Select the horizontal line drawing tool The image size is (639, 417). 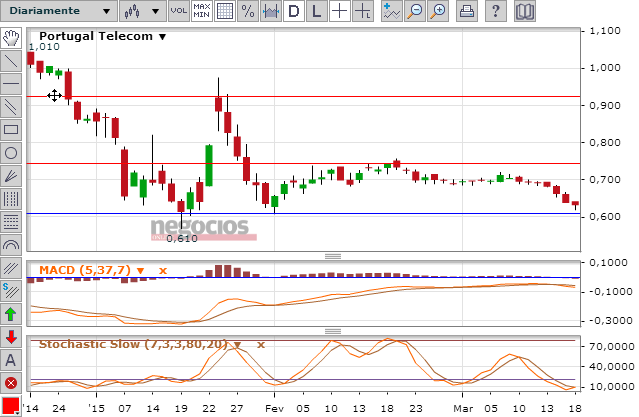click(x=11, y=84)
